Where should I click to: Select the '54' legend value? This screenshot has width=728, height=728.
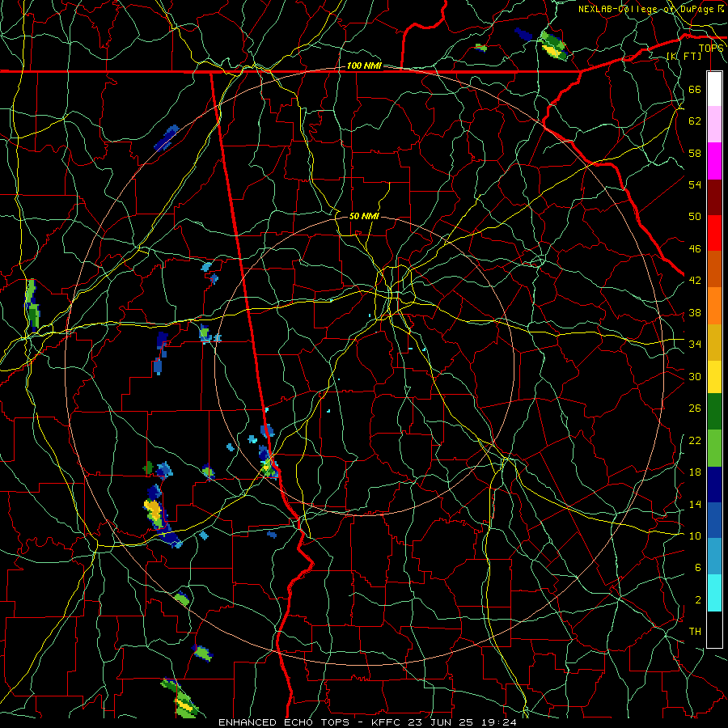point(695,184)
